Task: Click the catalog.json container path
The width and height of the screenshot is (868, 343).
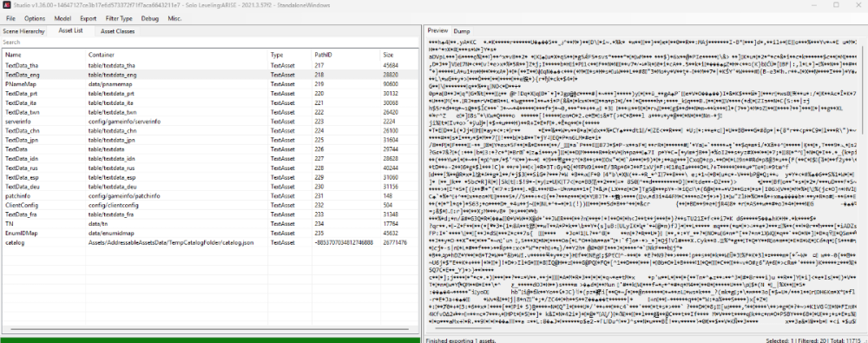Action: coord(170,243)
